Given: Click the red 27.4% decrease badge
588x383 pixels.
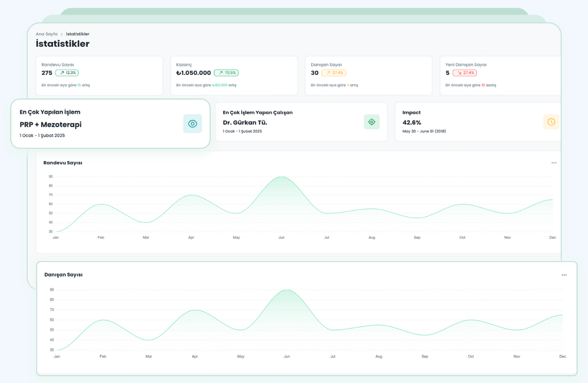Looking at the screenshot, I should click(464, 73).
